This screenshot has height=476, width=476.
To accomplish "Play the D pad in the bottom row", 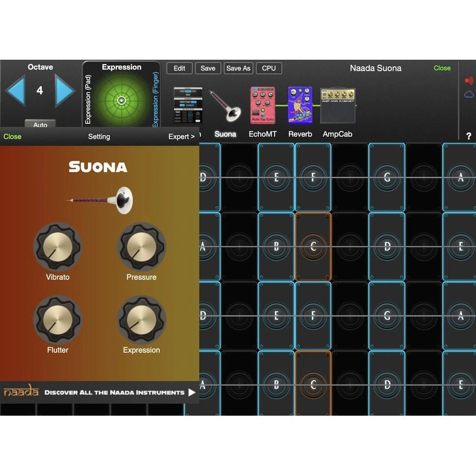I will click(x=387, y=384).
